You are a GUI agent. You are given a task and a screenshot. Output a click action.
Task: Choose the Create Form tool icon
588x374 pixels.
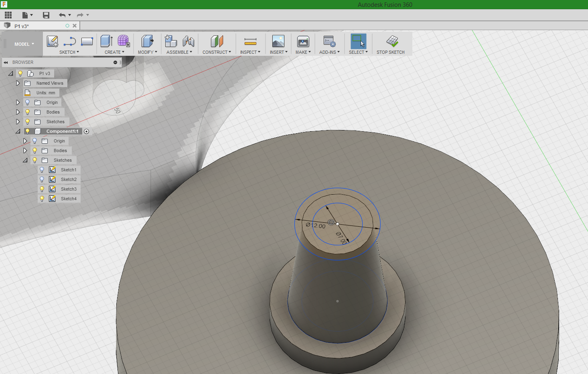click(124, 41)
